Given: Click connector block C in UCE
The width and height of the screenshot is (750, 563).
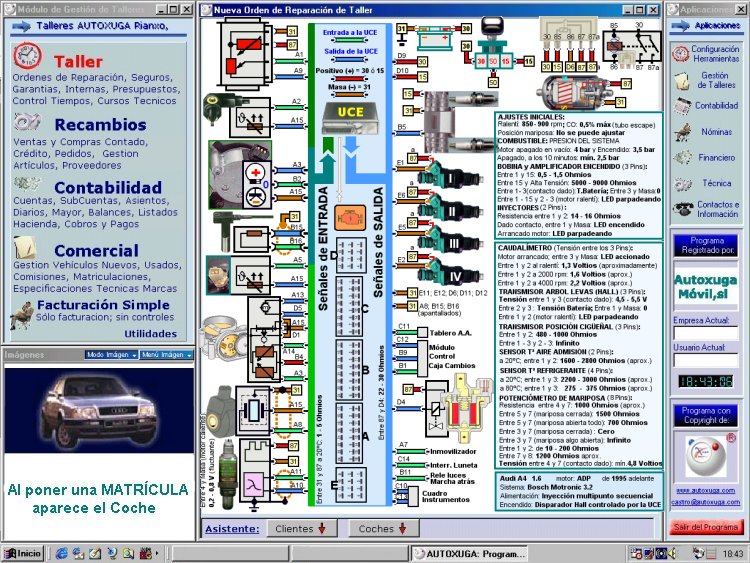Looking at the screenshot, I should (x=349, y=307).
